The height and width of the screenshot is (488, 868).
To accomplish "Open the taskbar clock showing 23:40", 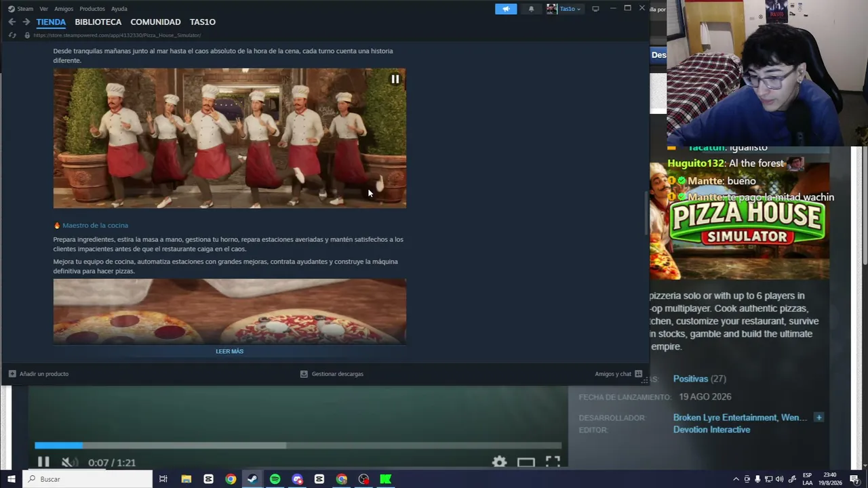I will coord(831,479).
